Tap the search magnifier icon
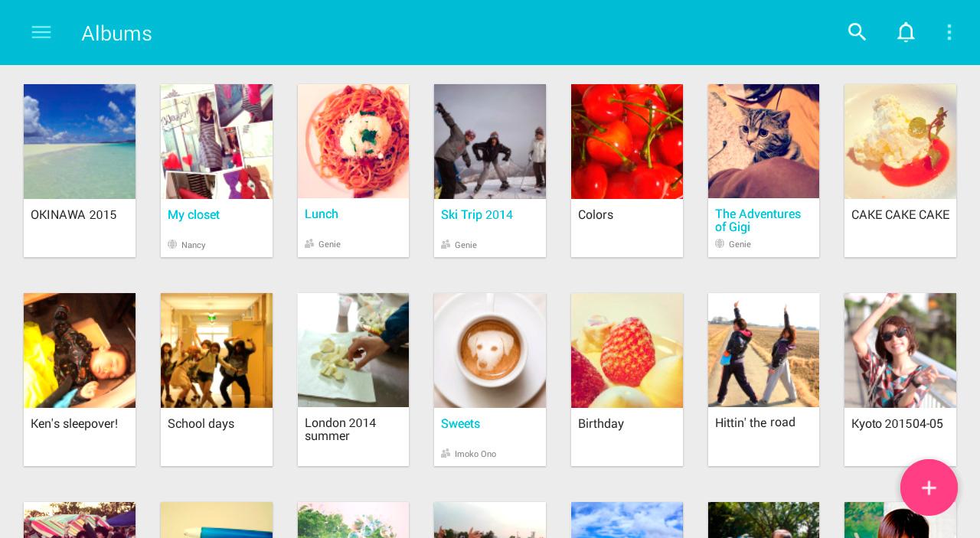The image size is (980, 538). [x=857, y=32]
